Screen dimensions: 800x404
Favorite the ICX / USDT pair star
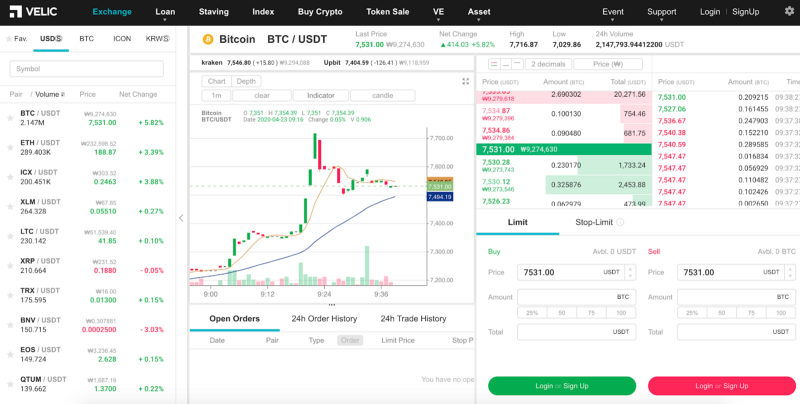(x=10, y=177)
